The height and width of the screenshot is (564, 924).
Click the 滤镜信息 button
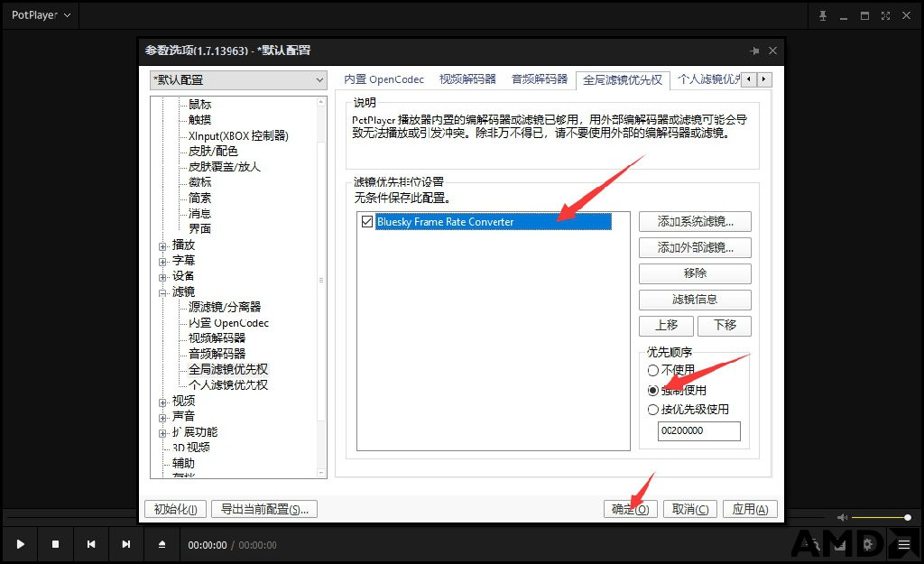[695, 300]
